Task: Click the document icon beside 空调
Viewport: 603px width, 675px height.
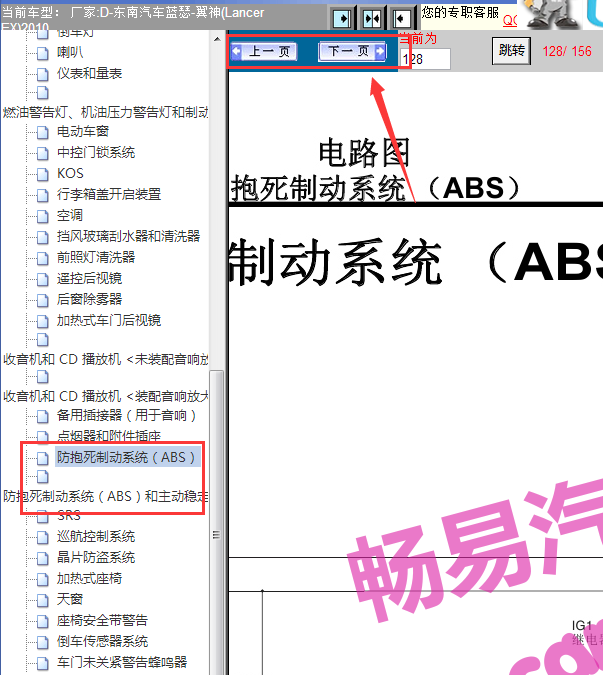Action: tap(43, 217)
